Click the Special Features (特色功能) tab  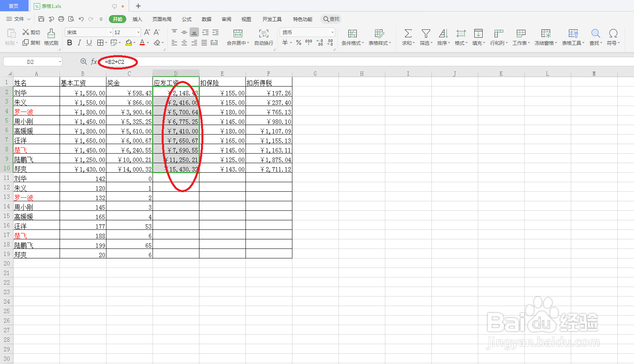tap(303, 19)
